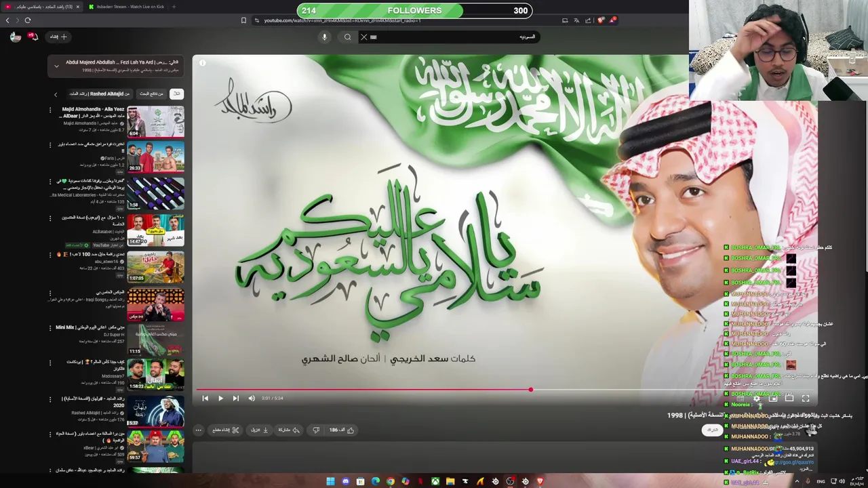The height and width of the screenshot is (488, 868).
Task: Open File Explorer from the taskbar
Action: [450, 481]
